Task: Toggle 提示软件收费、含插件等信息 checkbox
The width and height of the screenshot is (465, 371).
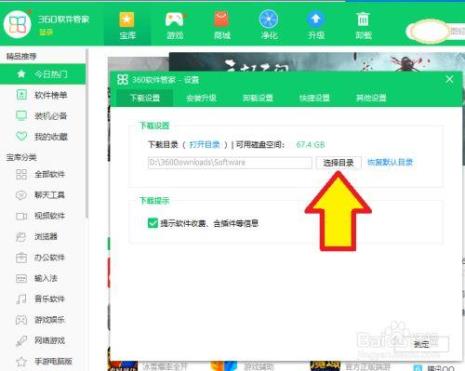Action: coord(152,223)
